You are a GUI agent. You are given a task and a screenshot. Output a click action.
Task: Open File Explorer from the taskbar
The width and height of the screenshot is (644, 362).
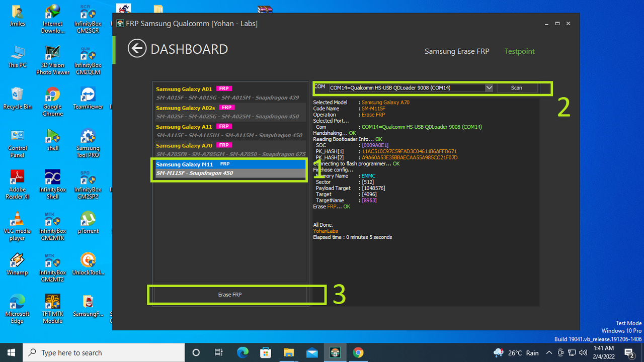[289, 352]
